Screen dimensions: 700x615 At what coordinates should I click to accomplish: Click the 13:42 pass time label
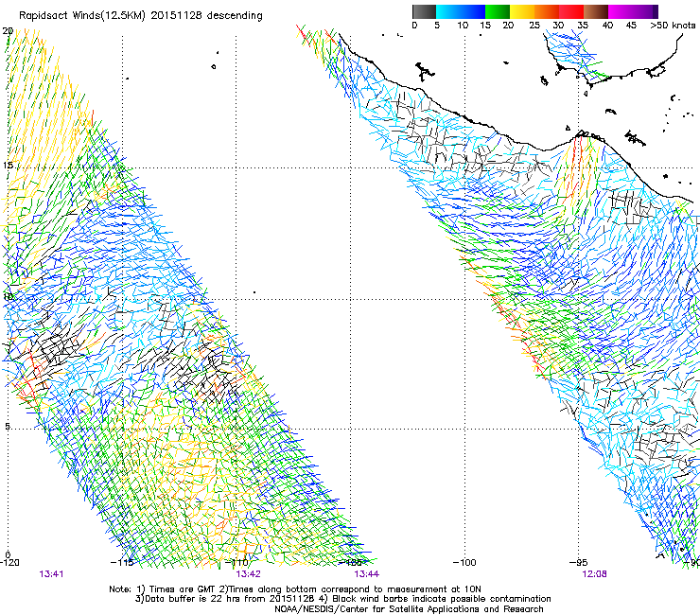[248, 574]
